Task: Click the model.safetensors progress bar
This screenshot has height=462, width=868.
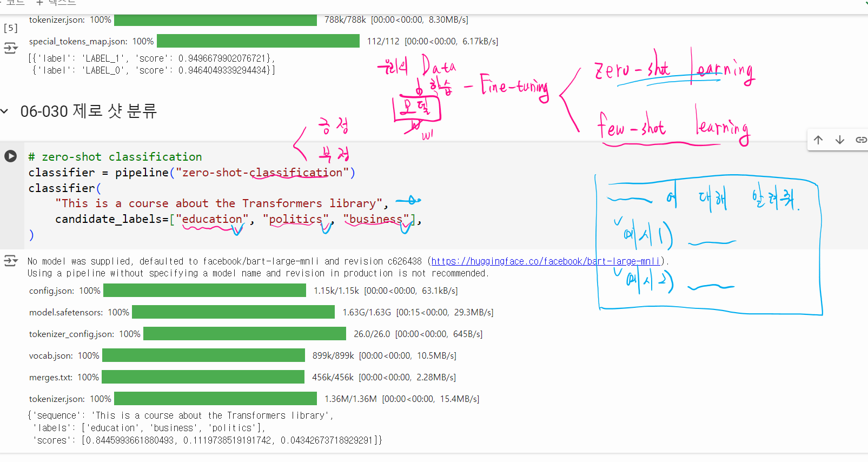Action: pyautogui.click(x=233, y=312)
